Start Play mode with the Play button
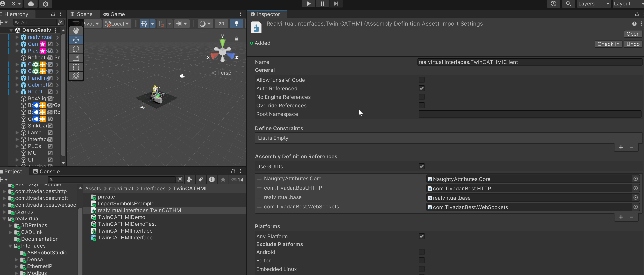Image resolution: width=644 pixels, height=275 pixels. tap(309, 4)
